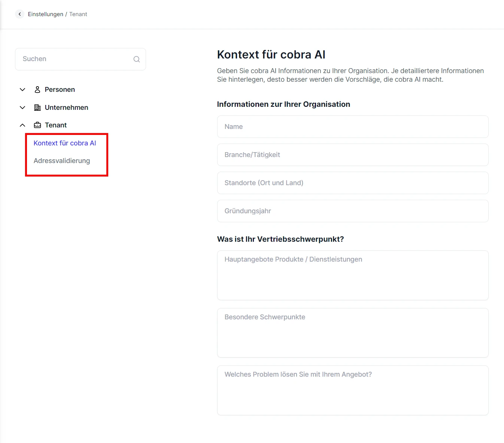Viewport: 504px width, 443px height.
Task: Click the Hauptangebote Produkte / Dienstleistungen textarea
Action: click(352, 275)
